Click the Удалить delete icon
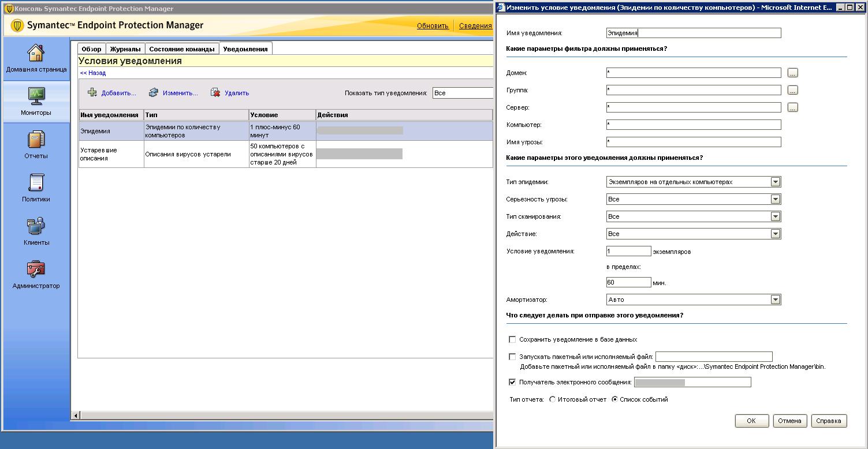 (215, 92)
